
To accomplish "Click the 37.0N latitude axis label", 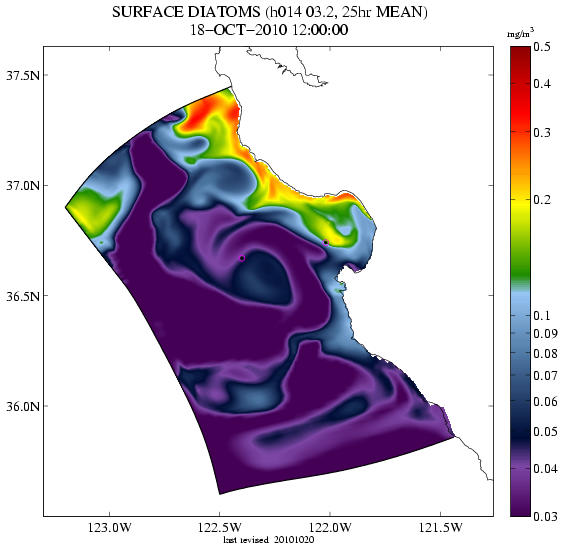I will (23, 186).
